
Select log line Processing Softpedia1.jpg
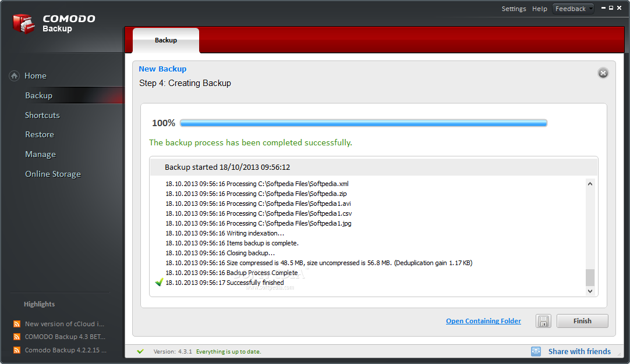(x=259, y=223)
